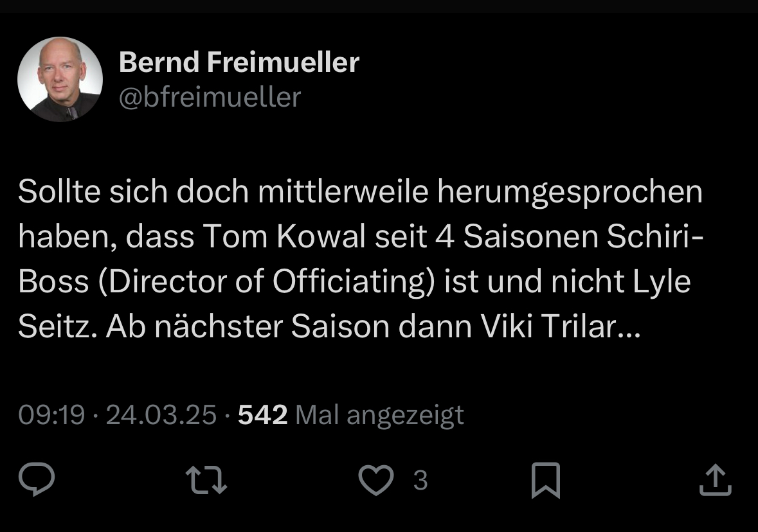The height and width of the screenshot is (532, 758).
Task: Tap the share upload icon
Action: point(715,481)
